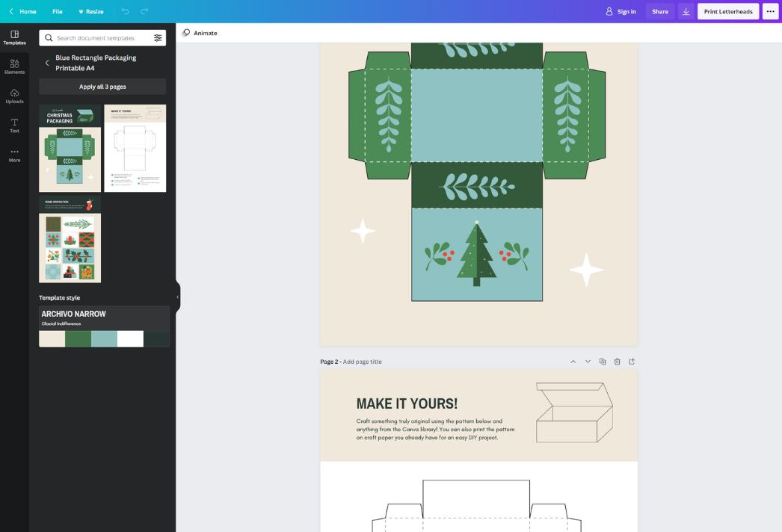Collapse the side panel using handle
Image resolution: width=782 pixels, height=532 pixels.
coord(177,297)
